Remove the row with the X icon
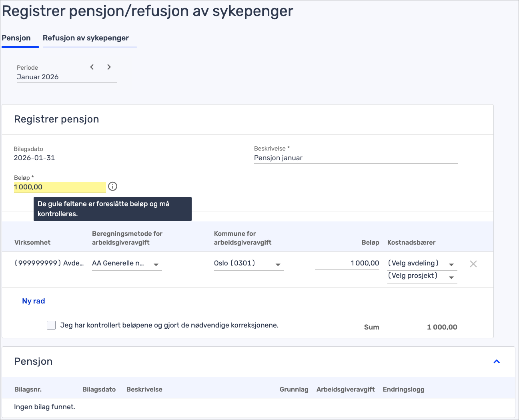 473,264
